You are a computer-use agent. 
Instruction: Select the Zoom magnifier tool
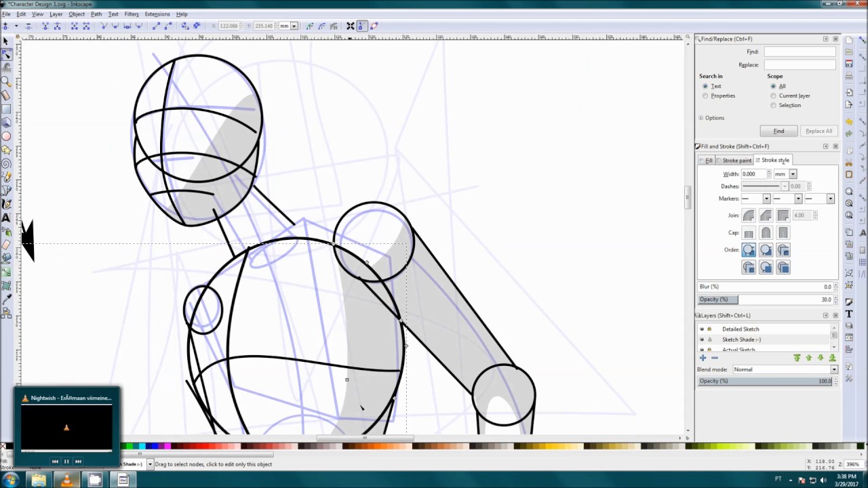coord(6,82)
